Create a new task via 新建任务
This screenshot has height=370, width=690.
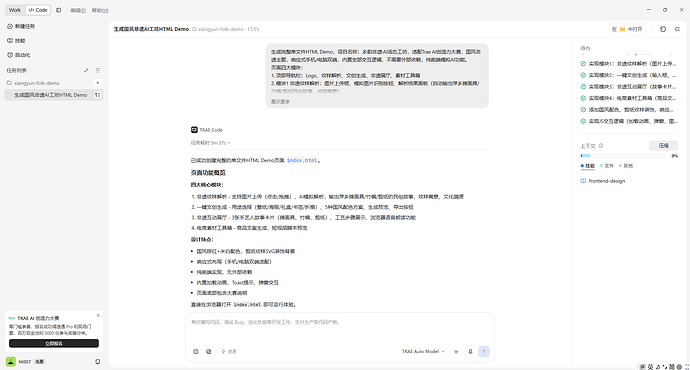pyautogui.click(x=21, y=26)
